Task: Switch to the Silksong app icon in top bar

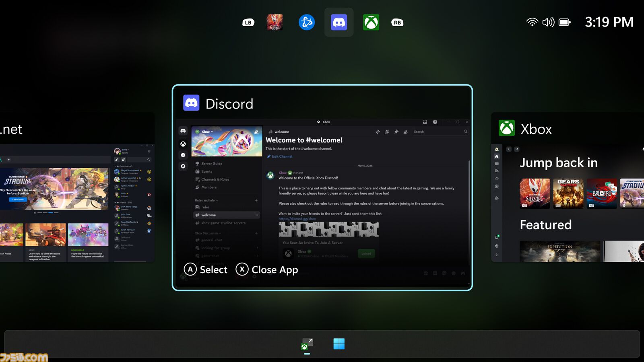Action: [275, 23]
